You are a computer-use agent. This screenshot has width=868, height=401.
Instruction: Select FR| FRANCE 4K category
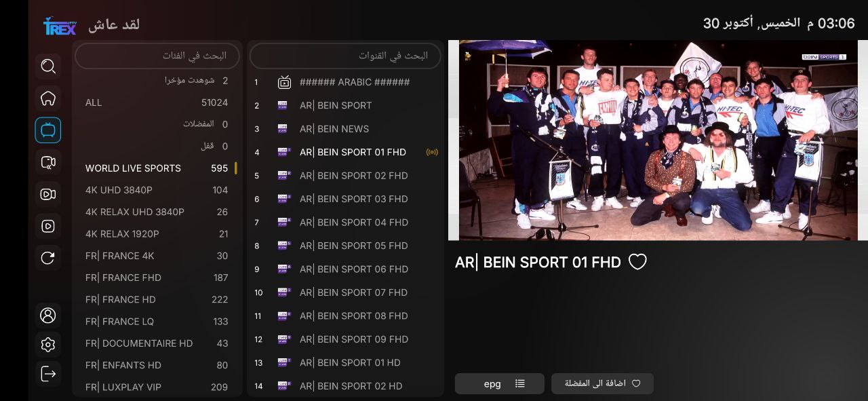click(157, 256)
